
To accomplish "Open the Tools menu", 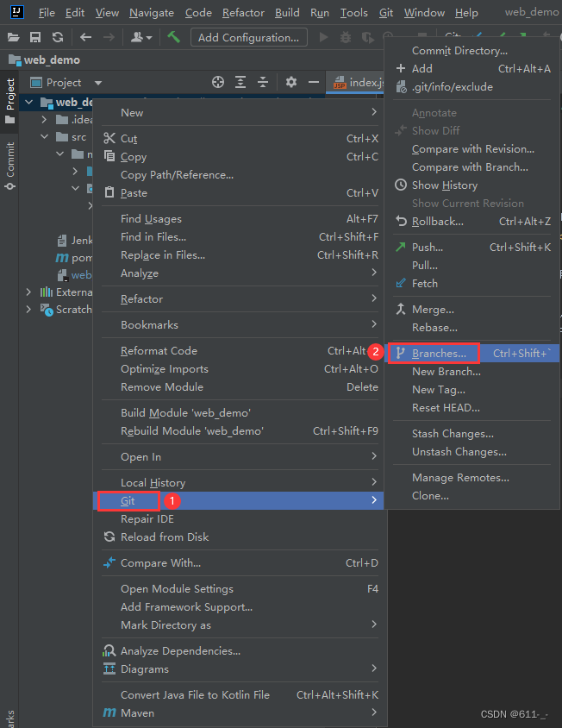I will point(353,13).
